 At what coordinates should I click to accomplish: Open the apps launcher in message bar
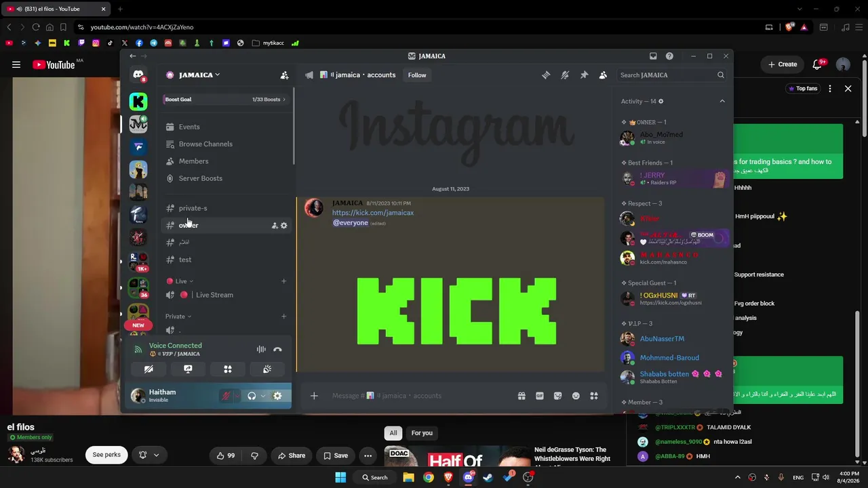(594, 396)
